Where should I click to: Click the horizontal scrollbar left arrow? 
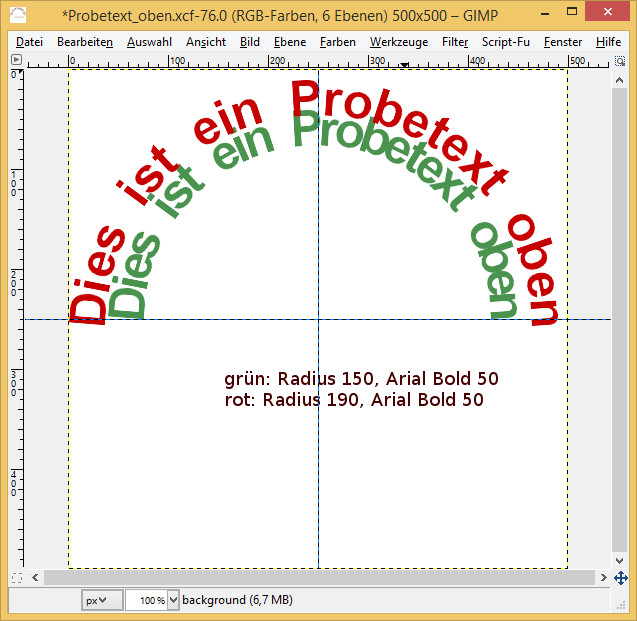[x=35, y=578]
